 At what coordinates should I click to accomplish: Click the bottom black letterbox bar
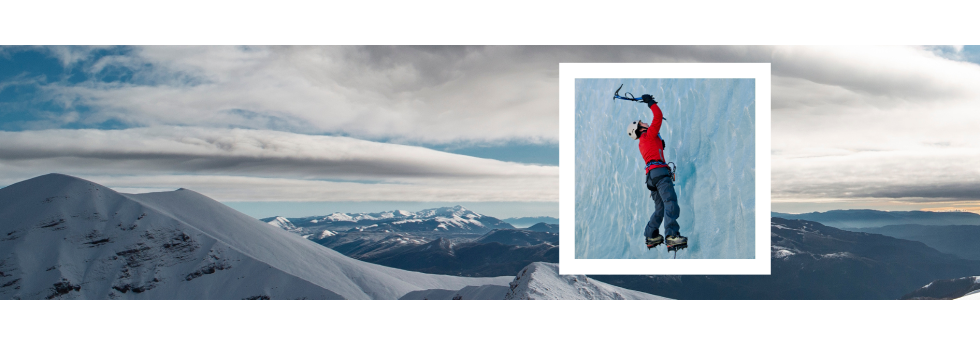(x=490, y=323)
